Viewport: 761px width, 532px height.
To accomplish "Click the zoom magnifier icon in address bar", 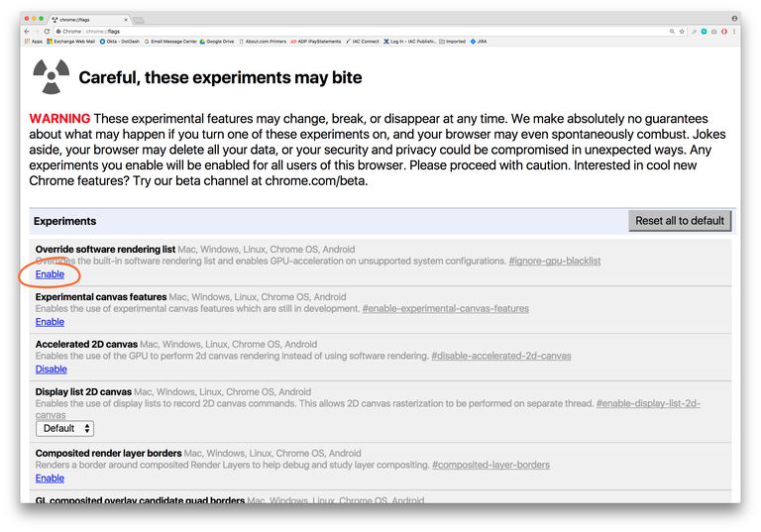I will tap(672, 32).
